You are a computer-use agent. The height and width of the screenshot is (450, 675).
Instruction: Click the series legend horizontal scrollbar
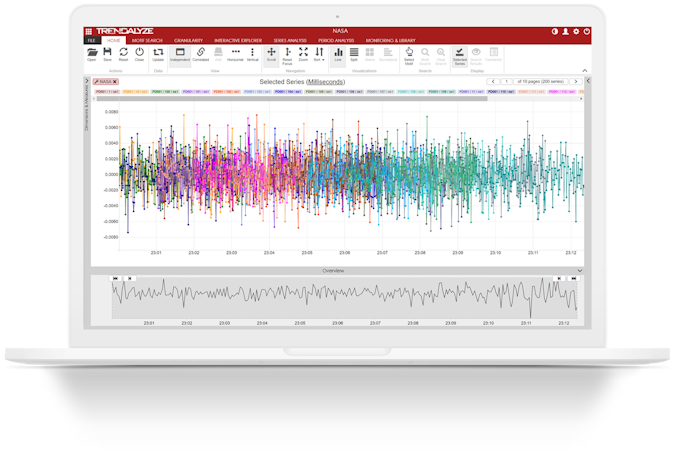tap(292, 99)
